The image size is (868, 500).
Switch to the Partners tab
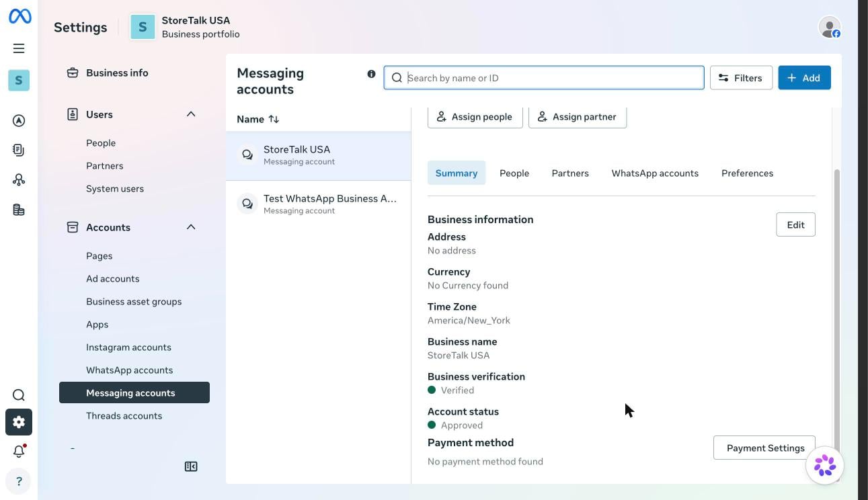[570, 173]
